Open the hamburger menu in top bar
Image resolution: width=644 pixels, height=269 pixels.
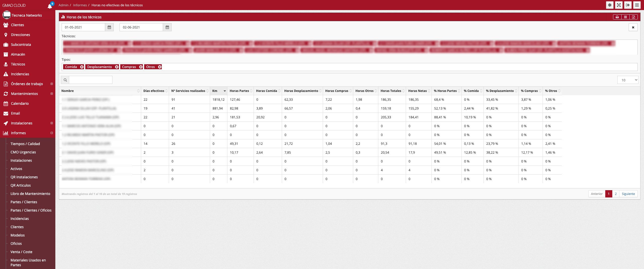point(637,5)
